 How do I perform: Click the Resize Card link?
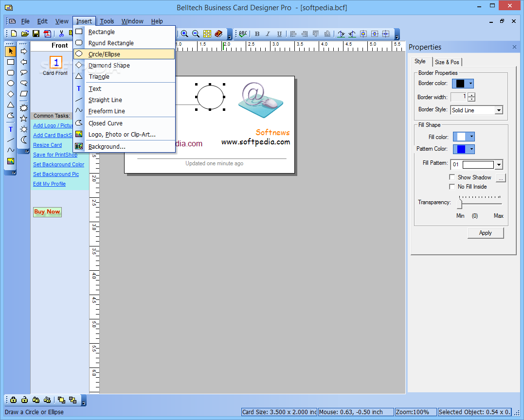point(48,145)
